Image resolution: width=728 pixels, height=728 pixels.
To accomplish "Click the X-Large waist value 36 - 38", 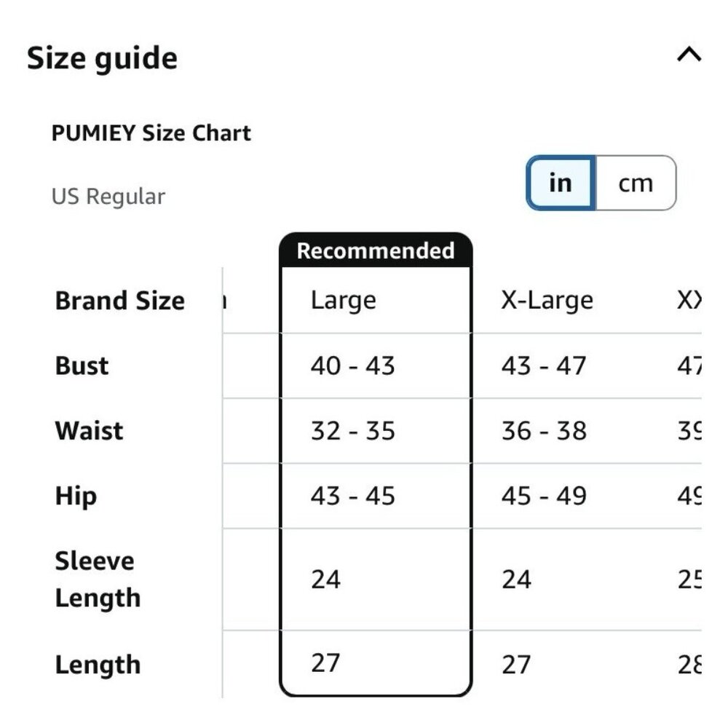I will tap(544, 431).
